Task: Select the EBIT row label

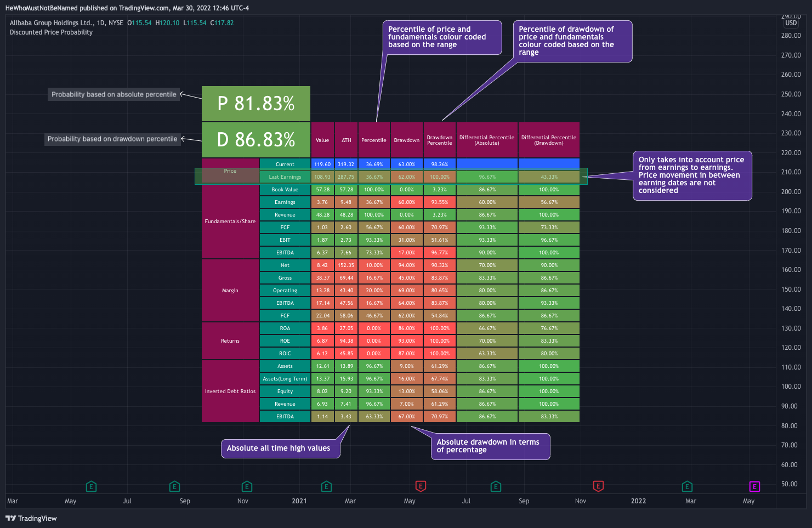Action: [x=285, y=240]
